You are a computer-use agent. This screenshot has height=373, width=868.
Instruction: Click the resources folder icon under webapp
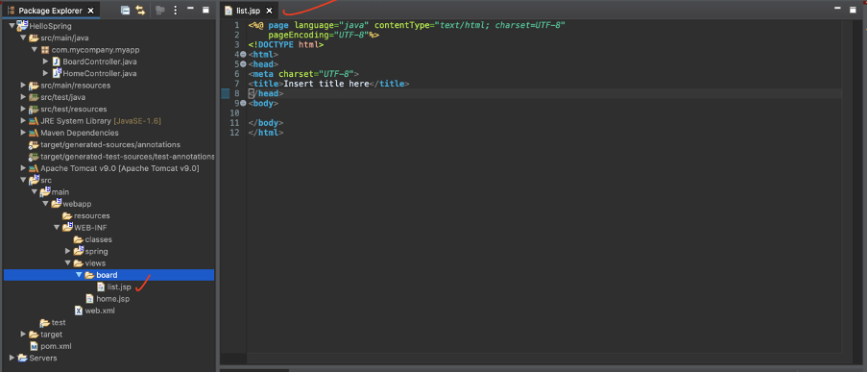pyautogui.click(x=67, y=215)
